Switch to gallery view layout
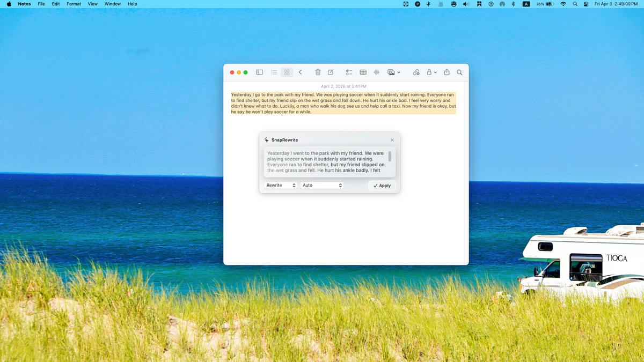This screenshot has height=362, width=644. 287,72
